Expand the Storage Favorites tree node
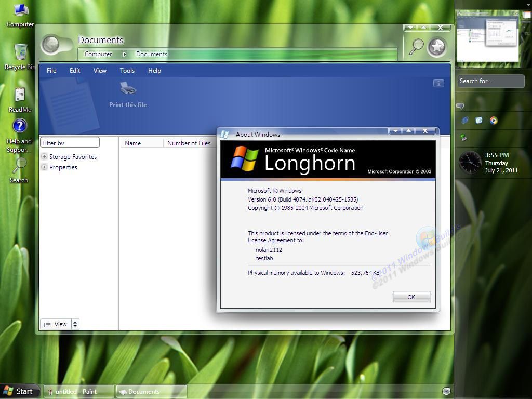The image size is (532, 399). tap(44, 156)
